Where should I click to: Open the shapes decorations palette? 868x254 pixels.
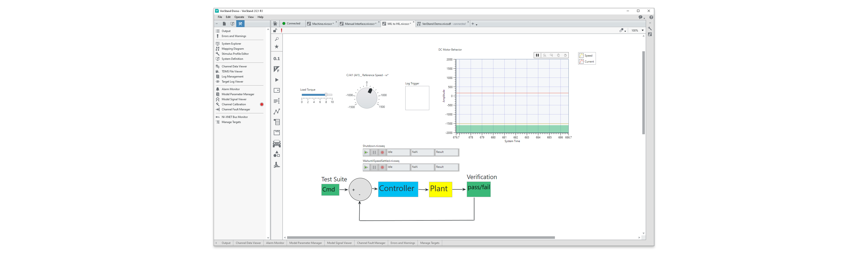pyautogui.click(x=277, y=154)
